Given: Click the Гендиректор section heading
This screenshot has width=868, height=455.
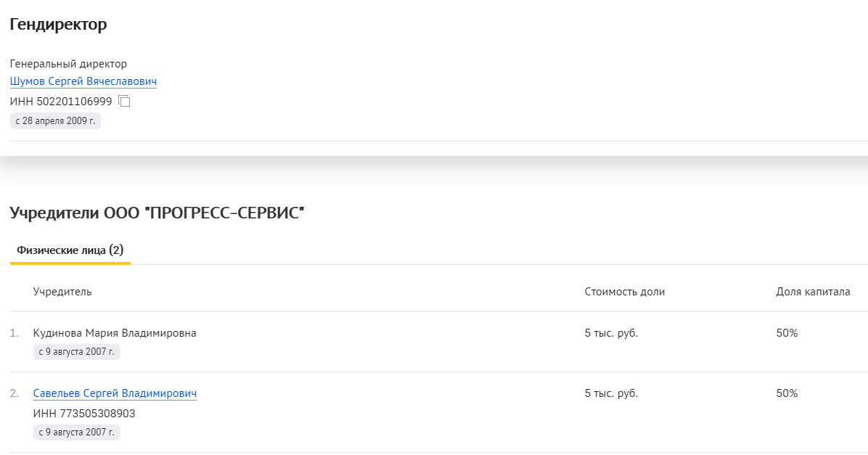Looking at the screenshot, I should tap(58, 25).
